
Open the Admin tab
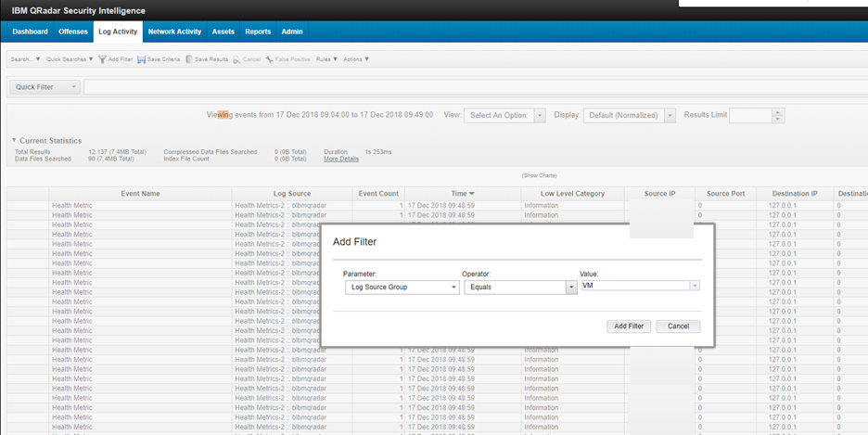point(292,32)
